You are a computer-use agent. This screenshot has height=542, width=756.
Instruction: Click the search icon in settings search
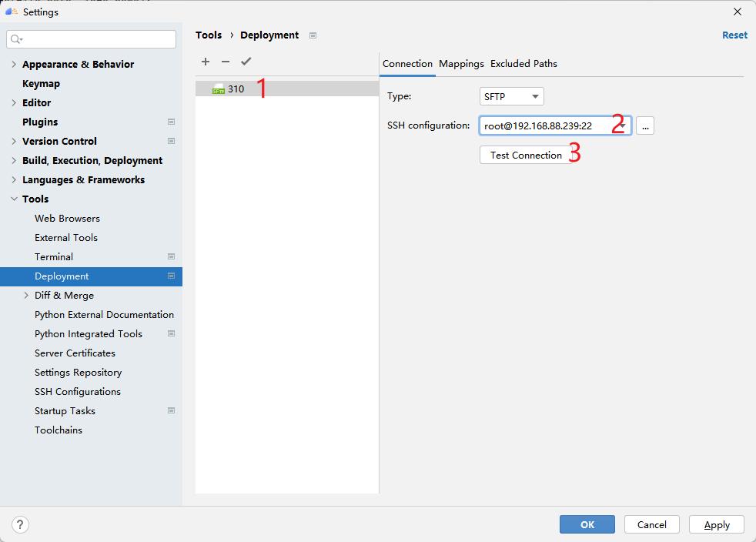(x=17, y=38)
